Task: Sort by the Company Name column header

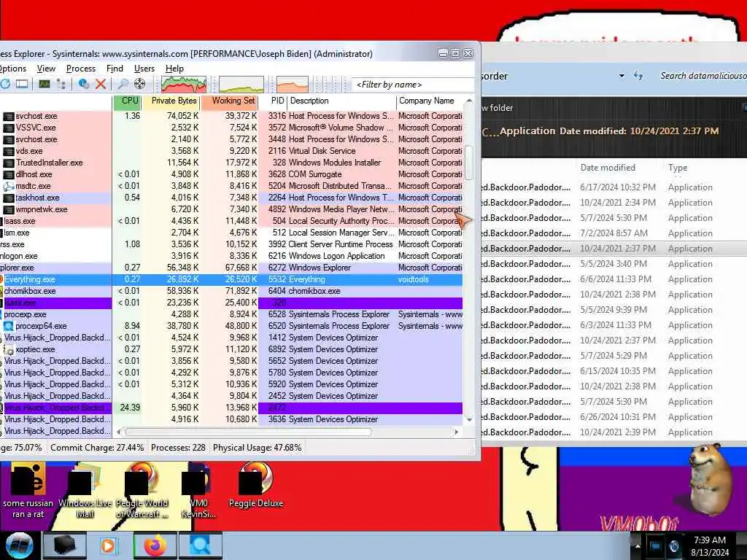Action: pyautogui.click(x=429, y=101)
